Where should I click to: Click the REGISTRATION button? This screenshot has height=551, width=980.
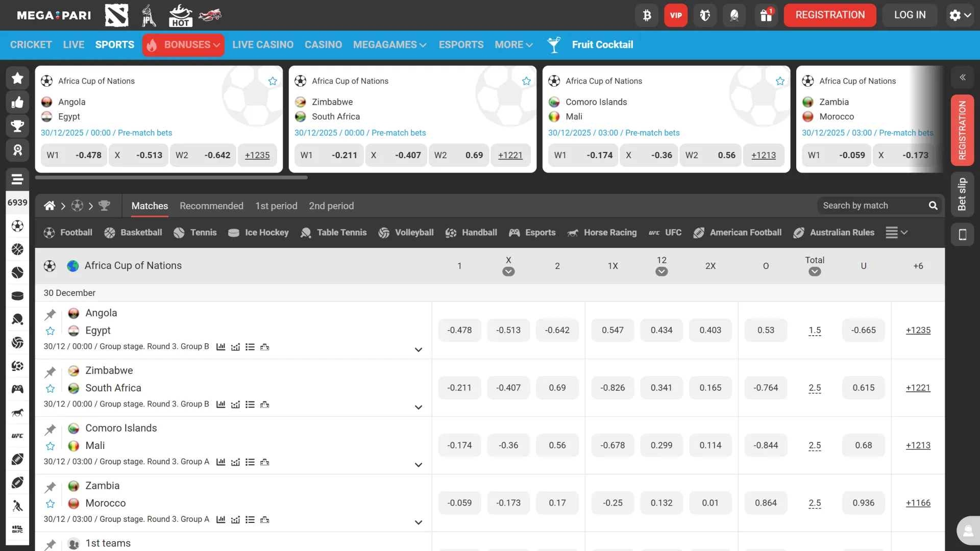pos(829,15)
